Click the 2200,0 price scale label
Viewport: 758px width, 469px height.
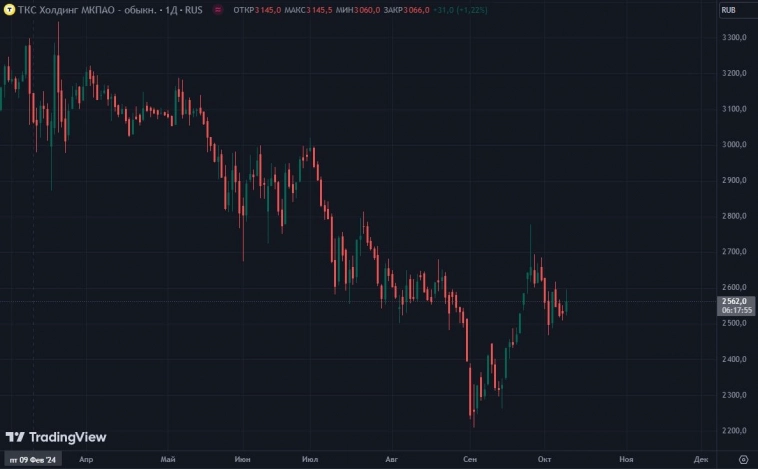point(735,431)
